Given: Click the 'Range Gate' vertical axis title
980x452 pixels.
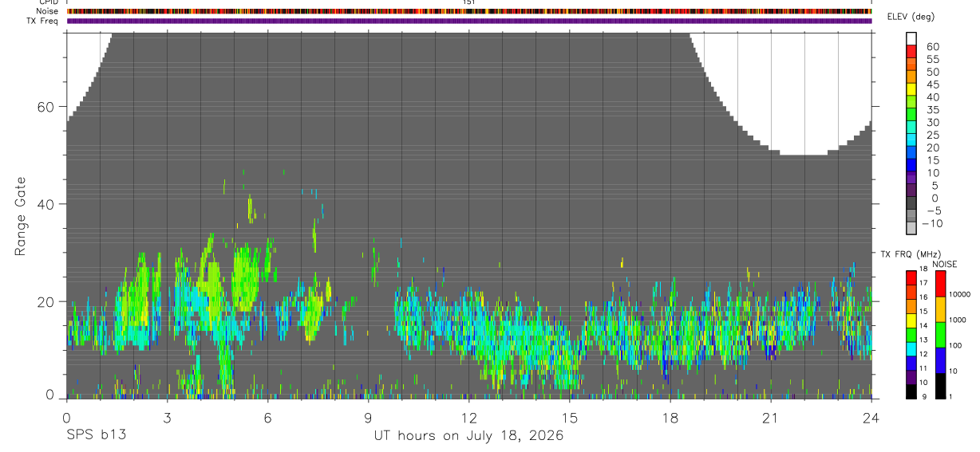Looking at the screenshot, I should pyautogui.click(x=21, y=216).
